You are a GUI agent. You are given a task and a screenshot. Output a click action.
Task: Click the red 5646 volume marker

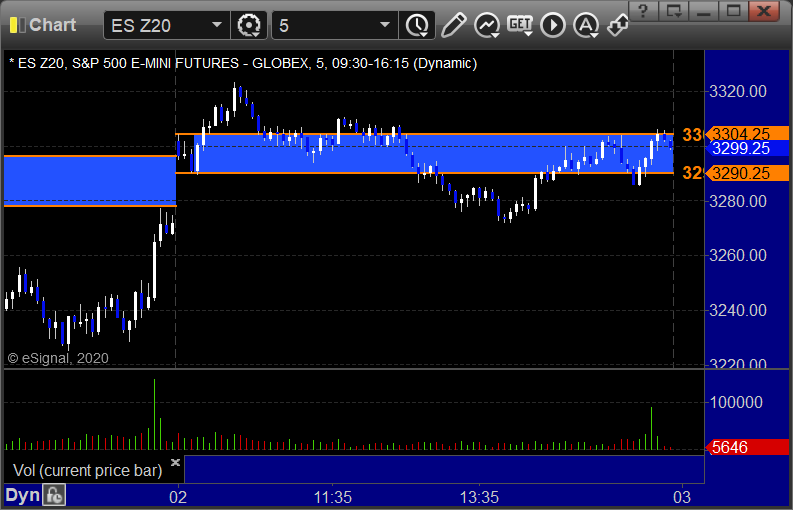[x=746, y=447]
